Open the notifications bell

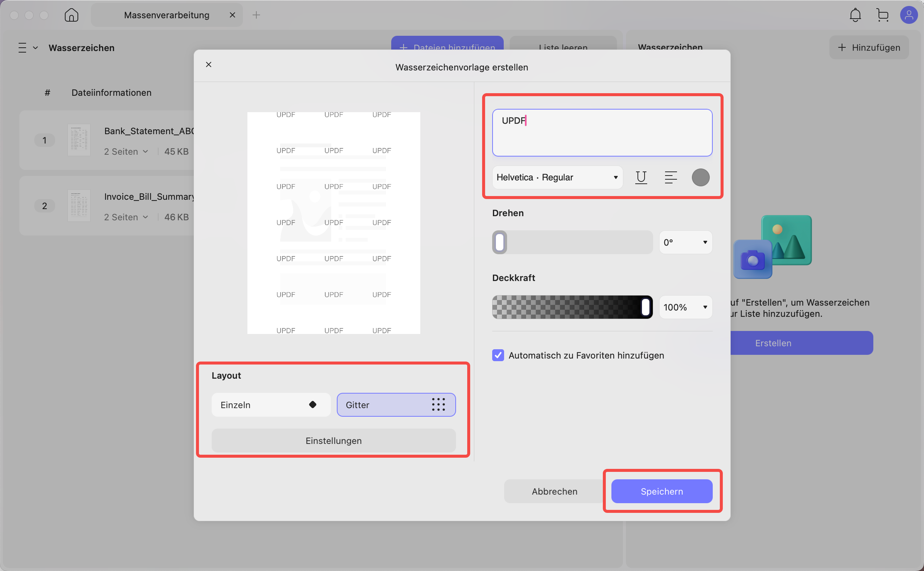(x=855, y=15)
